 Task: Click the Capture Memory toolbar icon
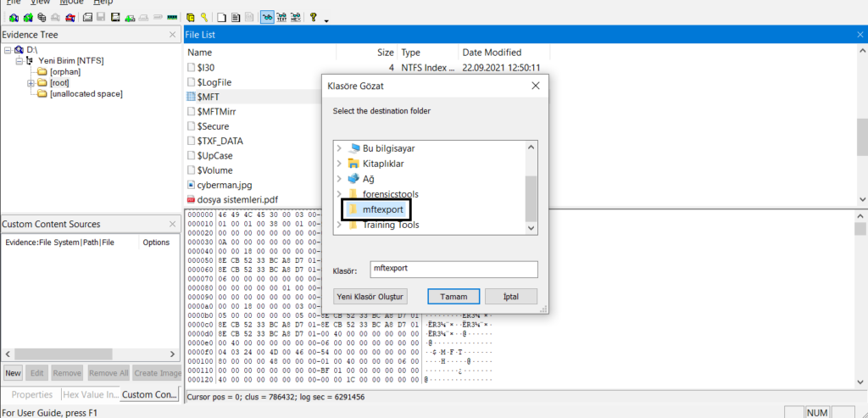(x=173, y=17)
